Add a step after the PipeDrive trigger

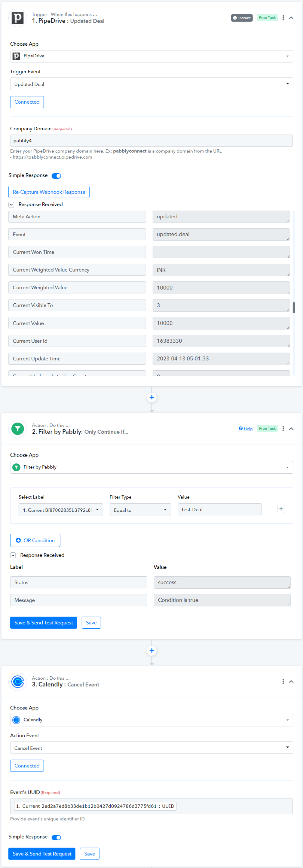pos(152,398)
